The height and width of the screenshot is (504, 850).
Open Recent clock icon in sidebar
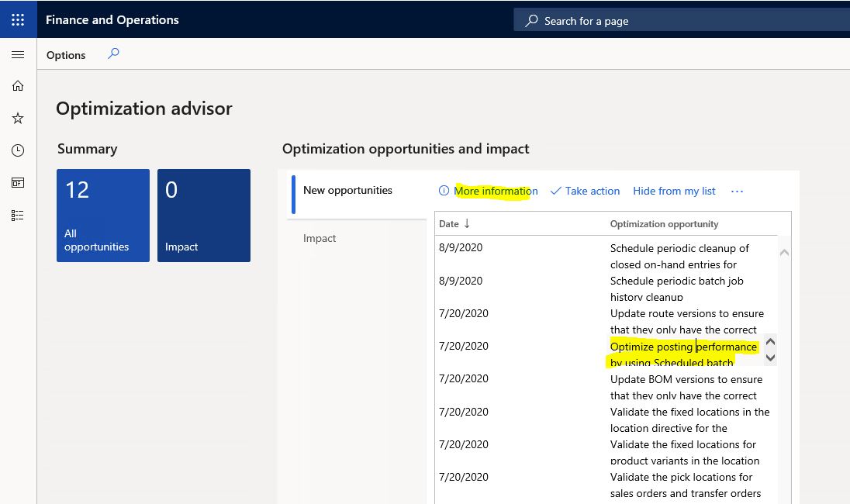pos(18,150)
